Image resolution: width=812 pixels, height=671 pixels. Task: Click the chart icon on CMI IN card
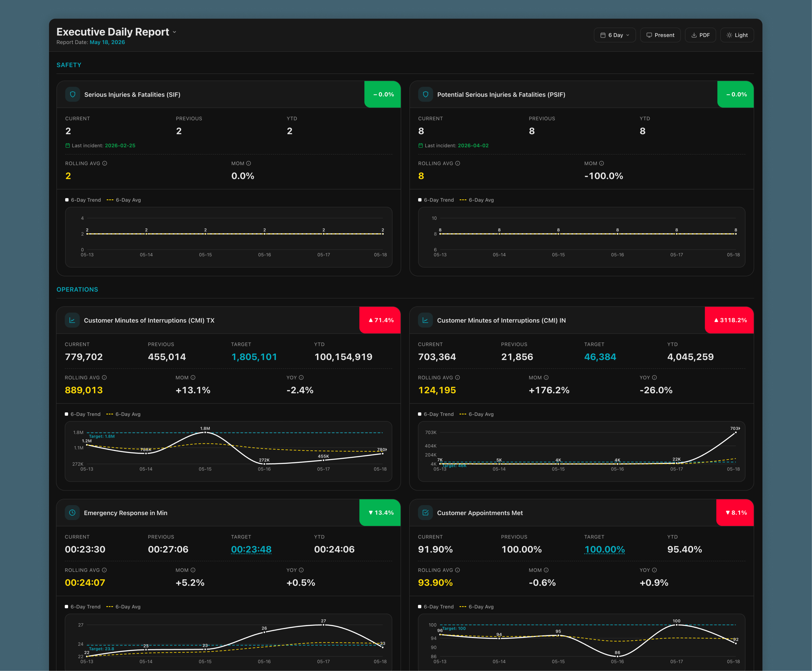425,320
